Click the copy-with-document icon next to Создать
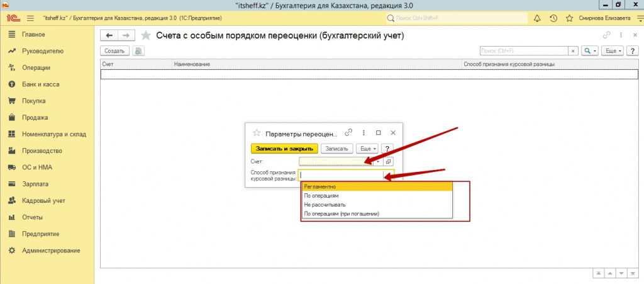Screen dimensions: 644x284 point(138,50)
